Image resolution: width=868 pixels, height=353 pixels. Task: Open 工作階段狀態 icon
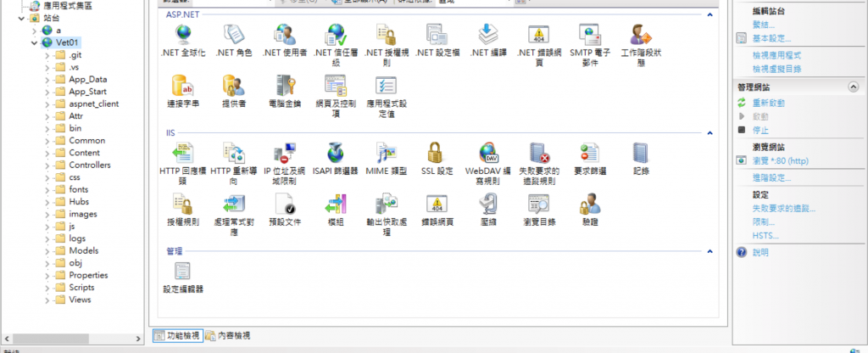[641, 35]
